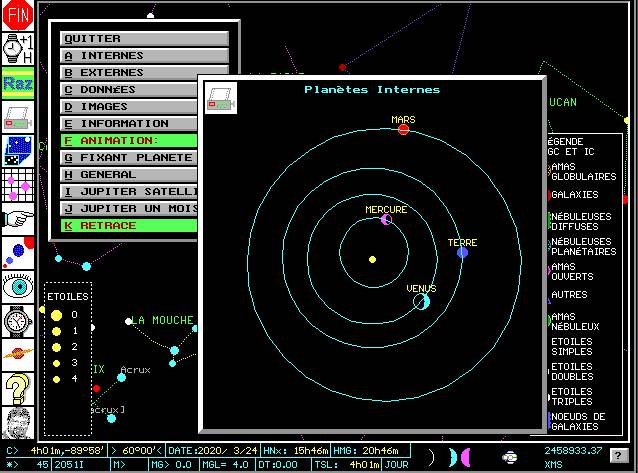Click the cyan and magenta crescents icon
This screenshot has height=473, width=638.
pyautogui.click(x=460, y=457)
